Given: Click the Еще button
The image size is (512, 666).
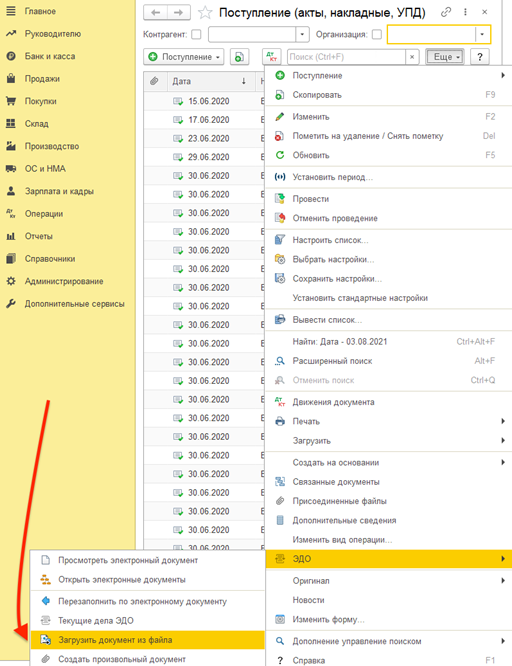Looking at the screenshot, I should [x=444, y=56].
